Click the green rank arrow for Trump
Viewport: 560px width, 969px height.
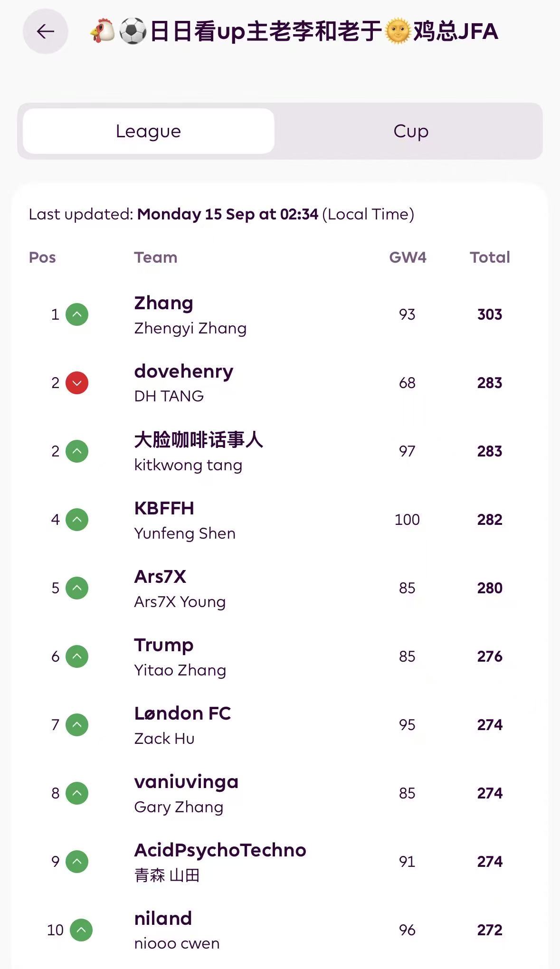coord(77,656)
